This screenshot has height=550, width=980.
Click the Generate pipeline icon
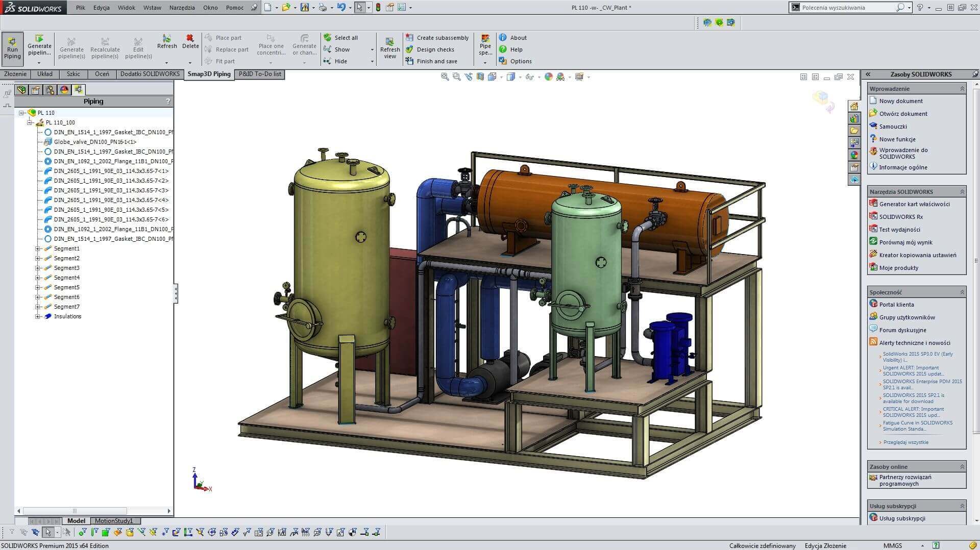click(x=39, y=39)
